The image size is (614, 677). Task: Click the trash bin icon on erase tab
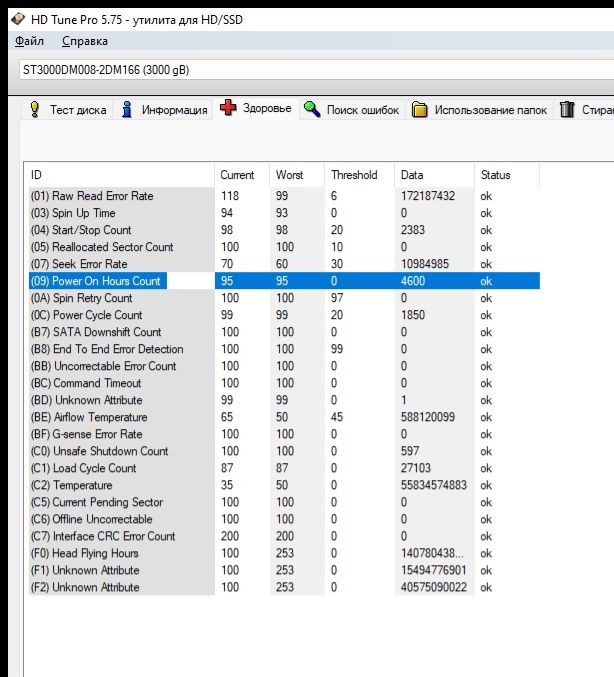567,109
